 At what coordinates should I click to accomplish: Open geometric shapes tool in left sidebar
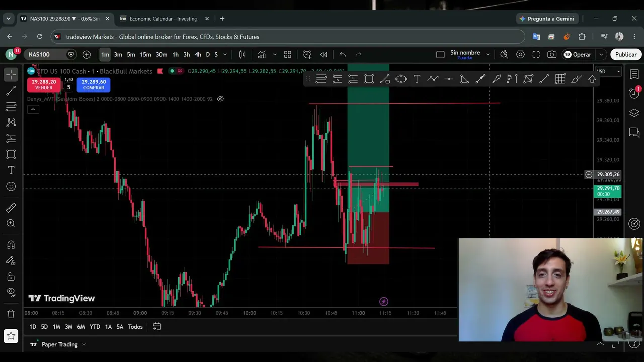(x=11, y=154)
